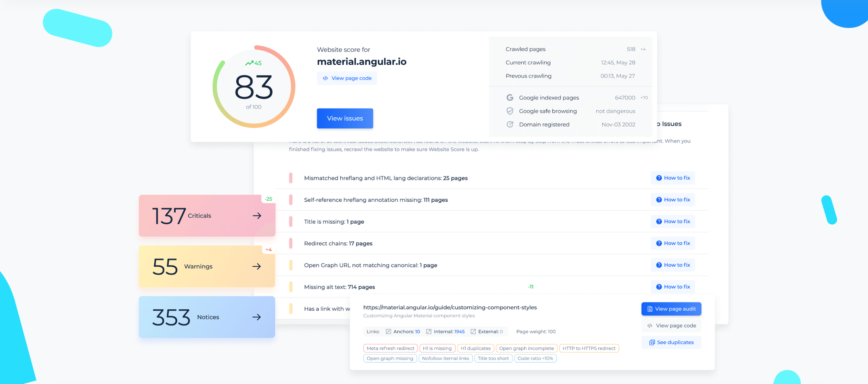This screenshot has width=868, height=384.
Task: Open Redirect chains: 17 pages issue
Action: pyautogui.click(x=338, y=243)
